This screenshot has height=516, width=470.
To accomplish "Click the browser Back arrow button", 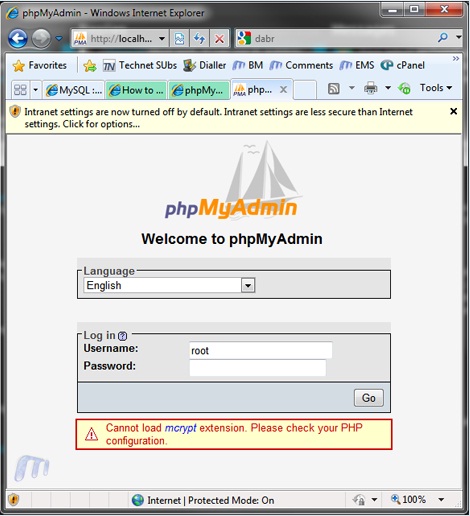I will (x=18, y=38).
